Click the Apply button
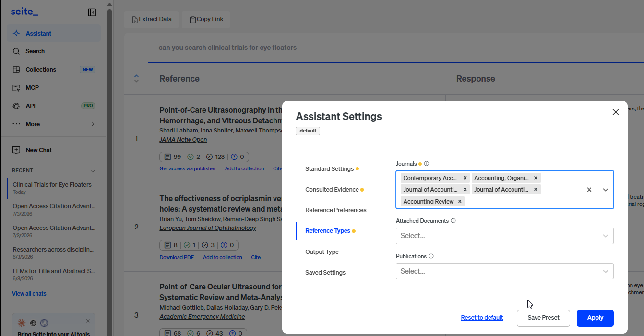The image size is (644, 336). tap(595, 318)
